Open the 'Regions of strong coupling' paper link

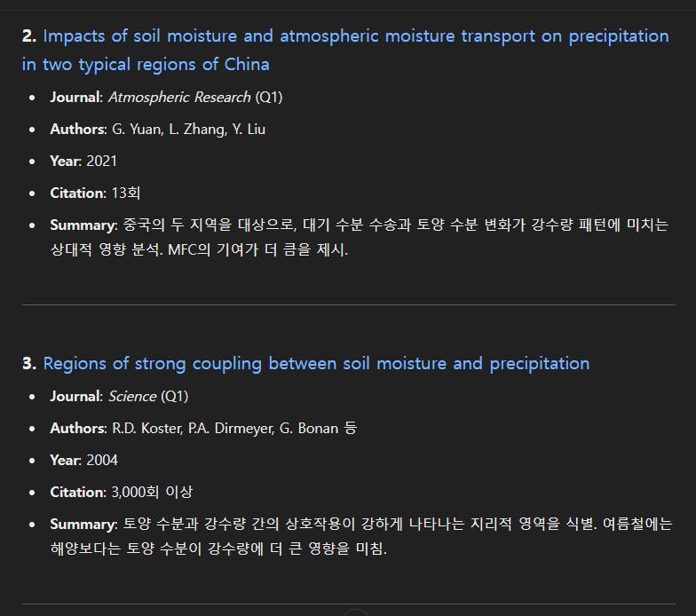click(x=316, y=364)
